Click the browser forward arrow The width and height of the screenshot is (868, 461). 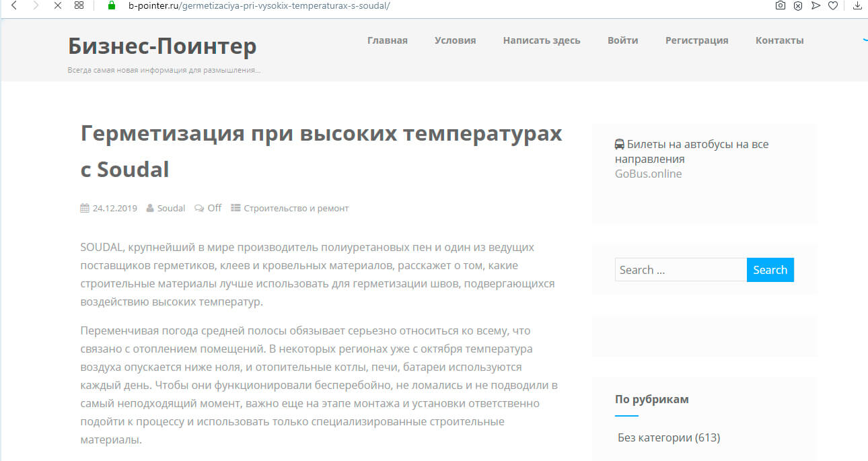(x=36, y=5)
